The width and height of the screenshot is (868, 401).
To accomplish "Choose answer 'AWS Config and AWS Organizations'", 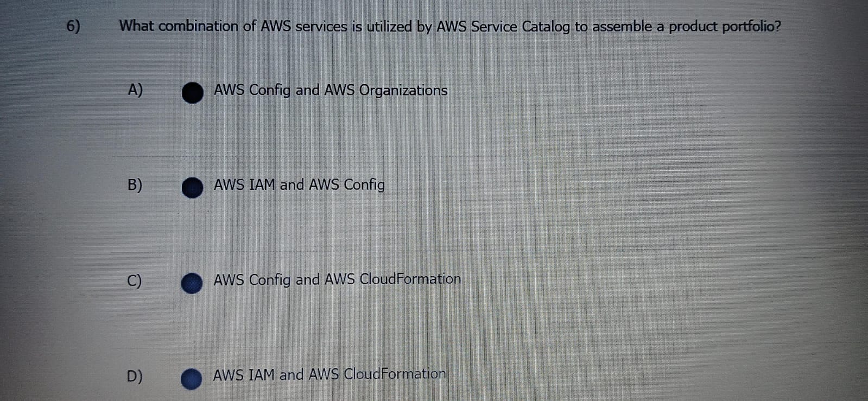I will tap(330, 91).
